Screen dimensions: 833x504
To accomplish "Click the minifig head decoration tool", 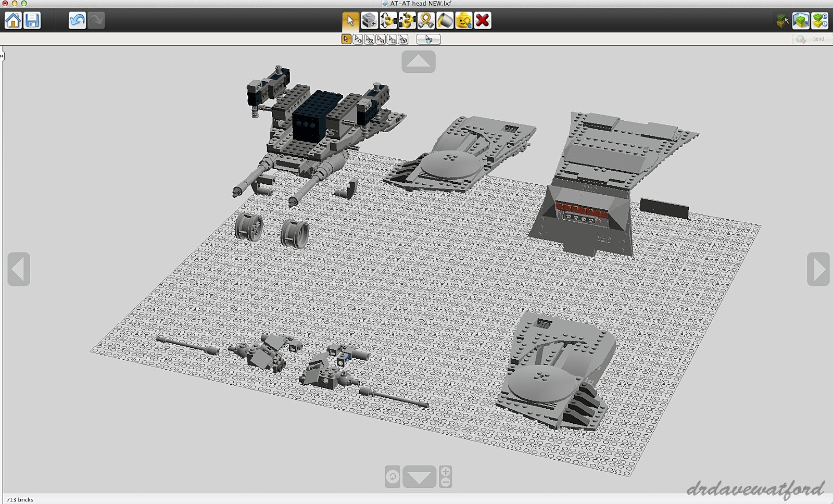I will 463,21.
